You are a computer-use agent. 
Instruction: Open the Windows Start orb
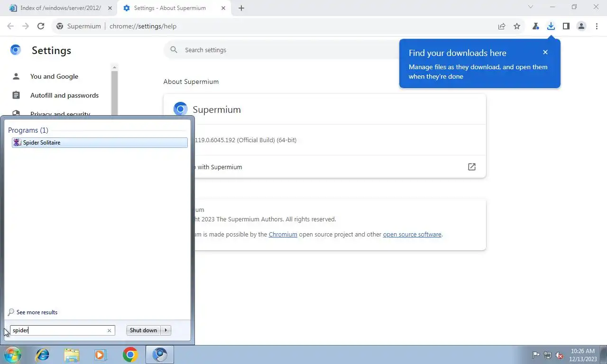13,355
